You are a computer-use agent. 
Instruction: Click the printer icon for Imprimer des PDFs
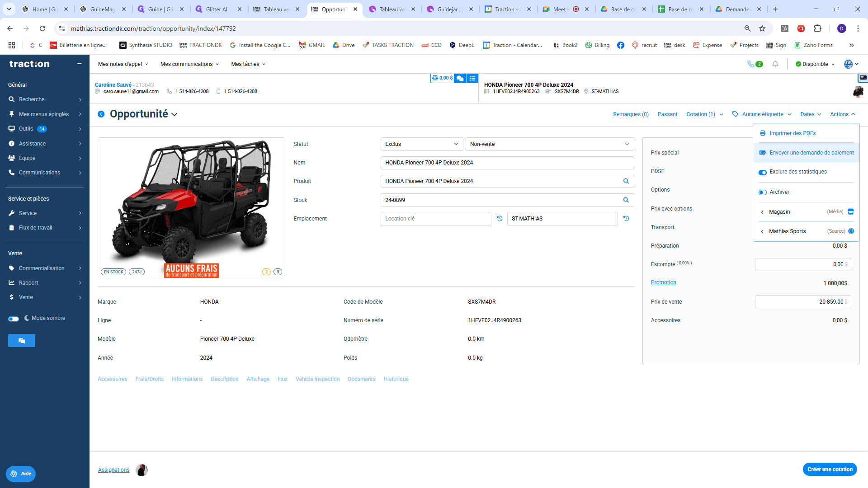tap(763, 133)
